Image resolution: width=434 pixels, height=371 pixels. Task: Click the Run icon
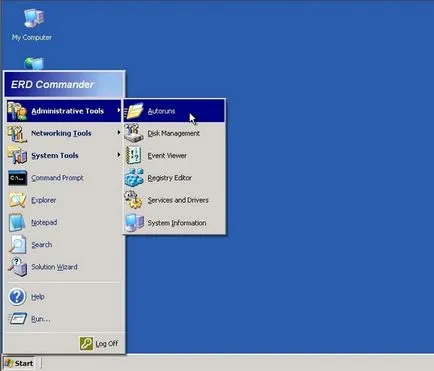tap(18, 319)
